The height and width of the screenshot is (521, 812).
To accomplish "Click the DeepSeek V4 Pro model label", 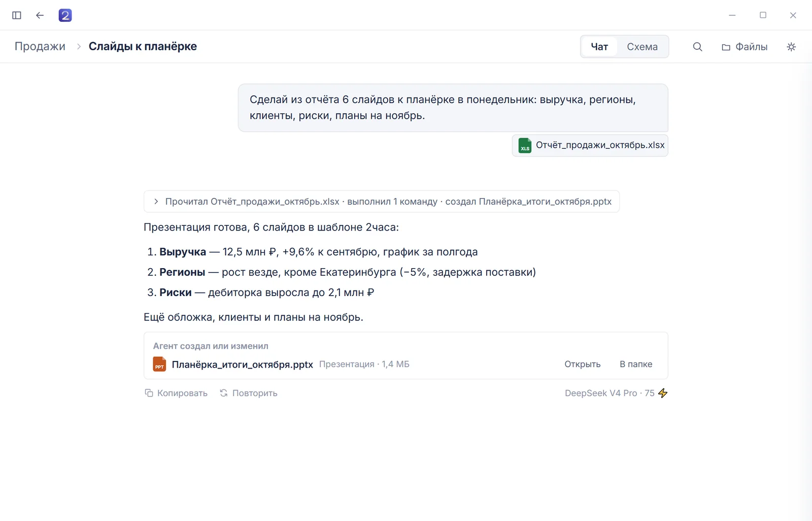I will click(x=601, y=393).
